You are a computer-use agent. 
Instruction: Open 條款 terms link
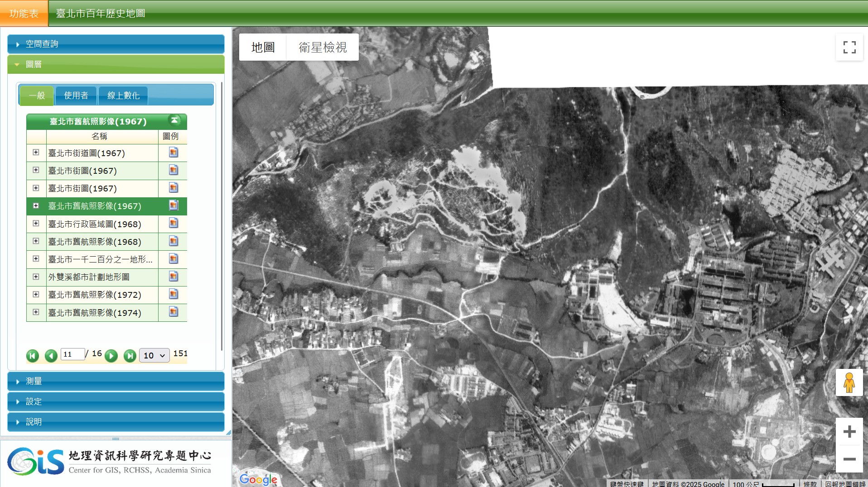click(x=810, y=484)
